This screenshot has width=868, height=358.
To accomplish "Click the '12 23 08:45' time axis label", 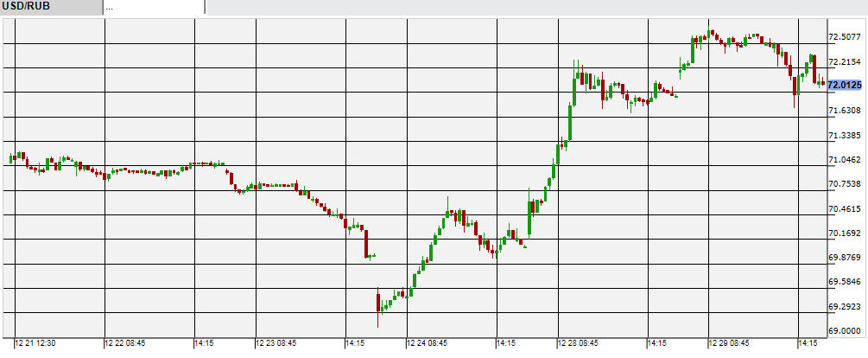I will 277,343.
